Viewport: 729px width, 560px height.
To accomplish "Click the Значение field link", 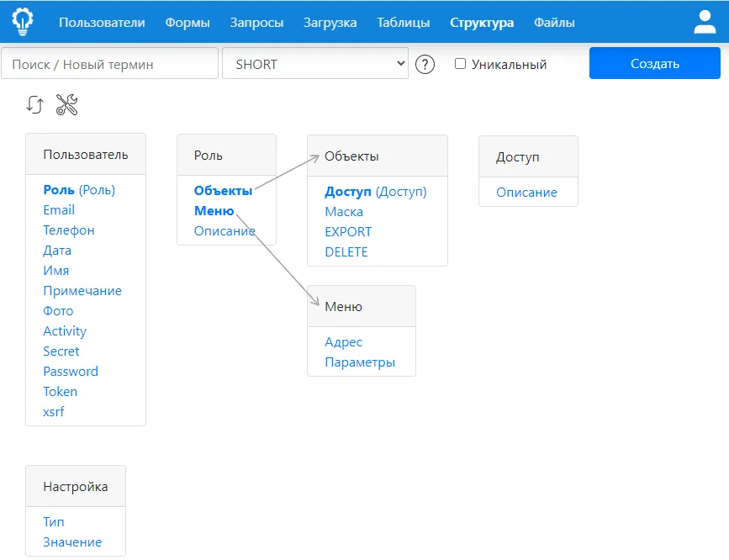I will tap(72, 542).
